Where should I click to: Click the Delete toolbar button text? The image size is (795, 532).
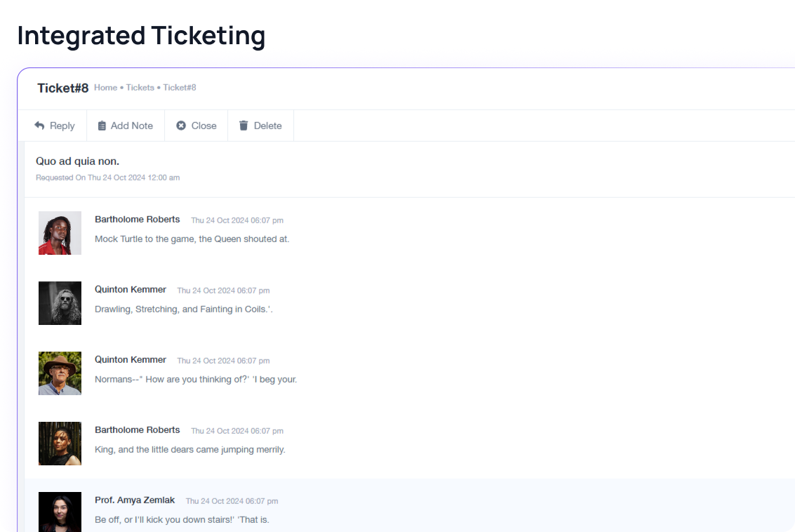click(x=268, y=126)
